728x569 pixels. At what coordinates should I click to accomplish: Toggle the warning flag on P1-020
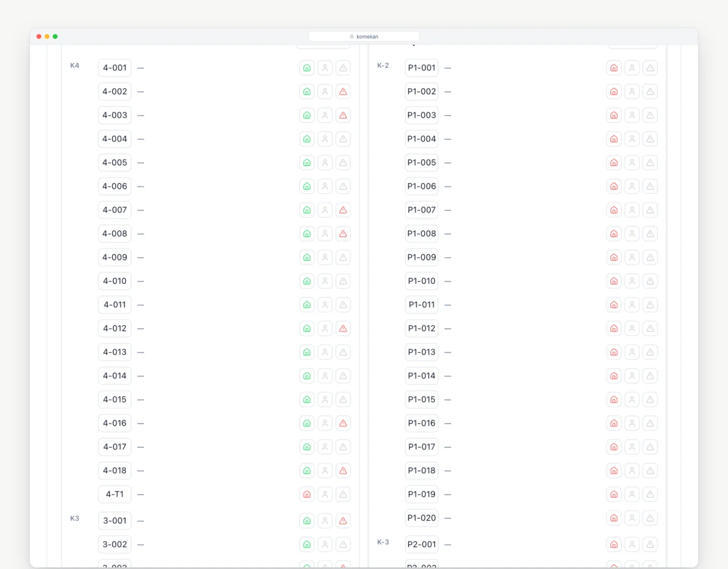pyautogui.click(x=650, y=518)
